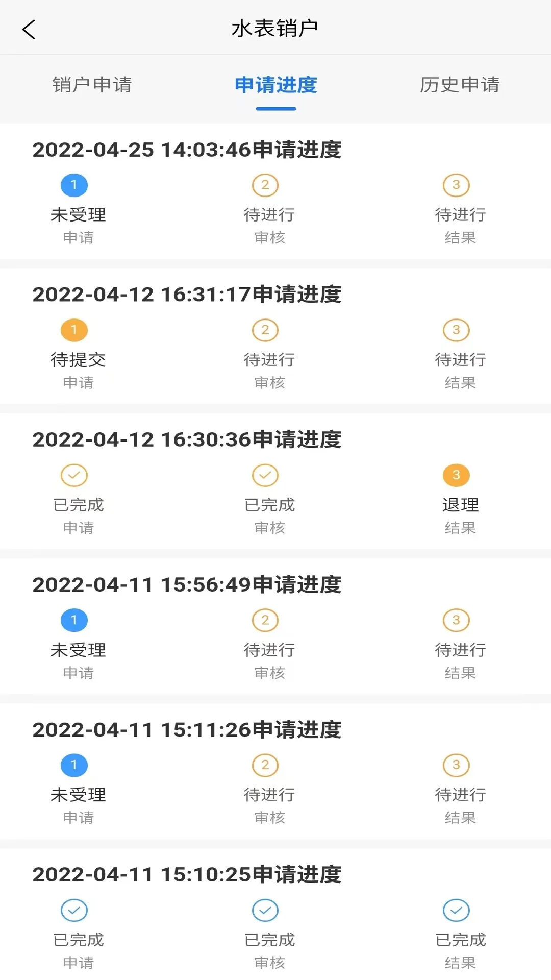Tap the 结果 checkmark of 15:10:25 application
The width and height of the screenshot is (551, 980).
456,910
